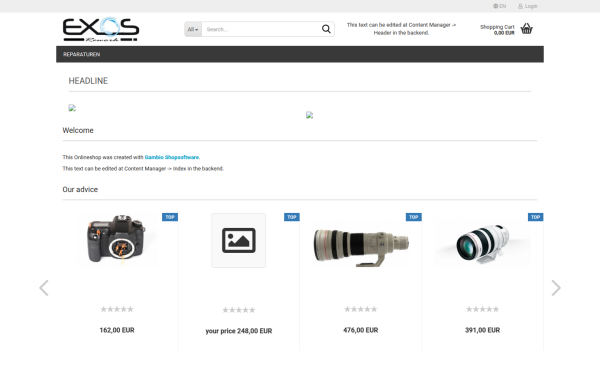The height and width of the screenshot is (375, 600).
Task: Open the placeholder image product
Action: pos(238,240)
